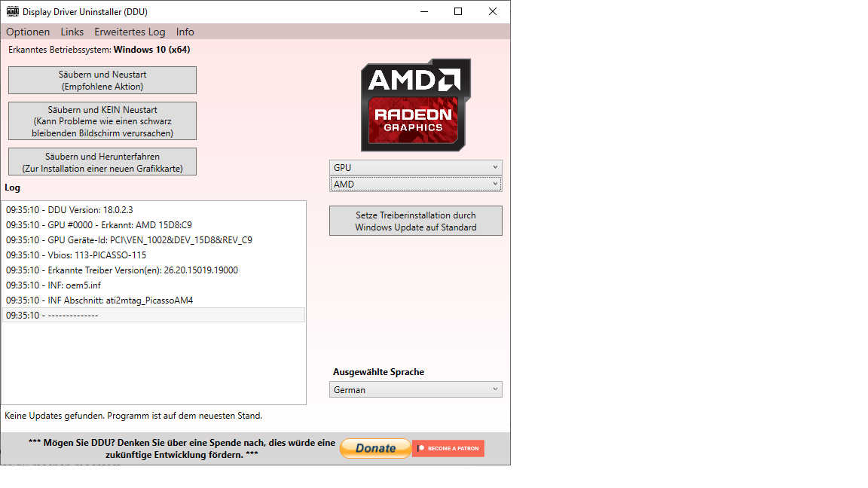868x488 pixels.
Task: Click the Donate button
Action: [x=375, y=448]
